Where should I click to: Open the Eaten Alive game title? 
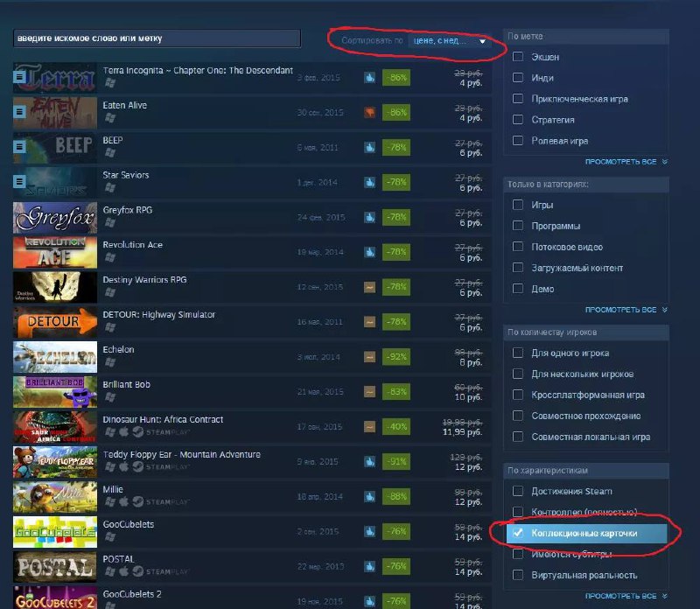point(125,105)
